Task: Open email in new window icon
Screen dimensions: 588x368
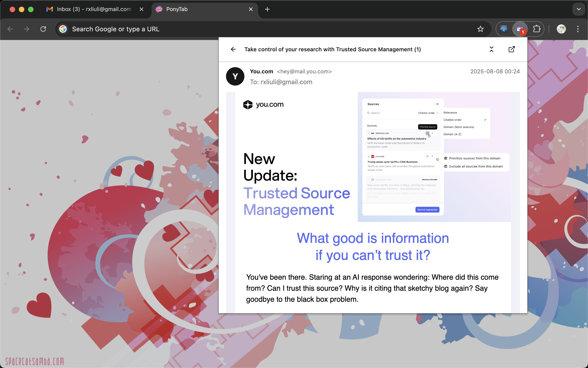Action: point(512,49)
